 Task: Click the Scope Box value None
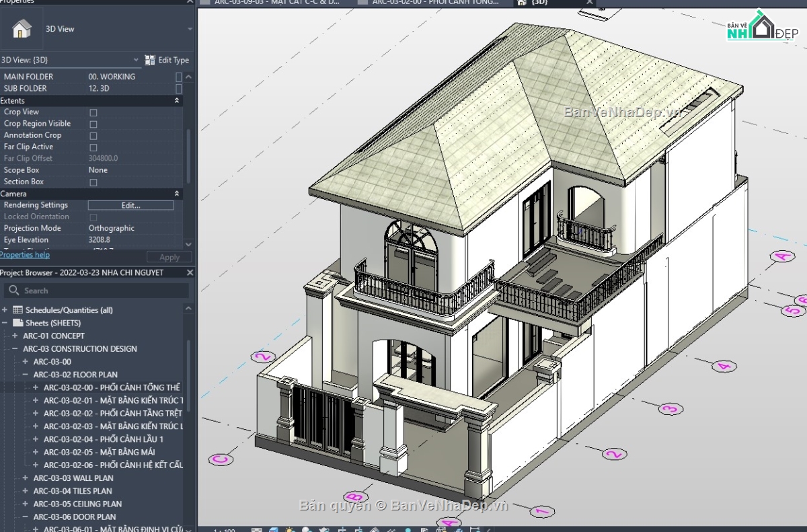pos(98,170)
